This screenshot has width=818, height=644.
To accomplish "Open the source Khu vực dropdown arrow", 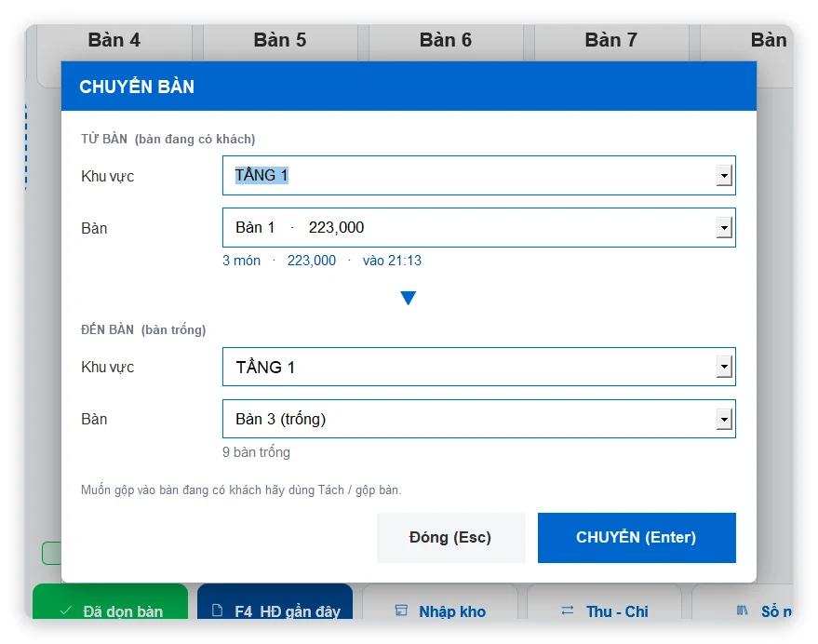I will coord(724,175).
